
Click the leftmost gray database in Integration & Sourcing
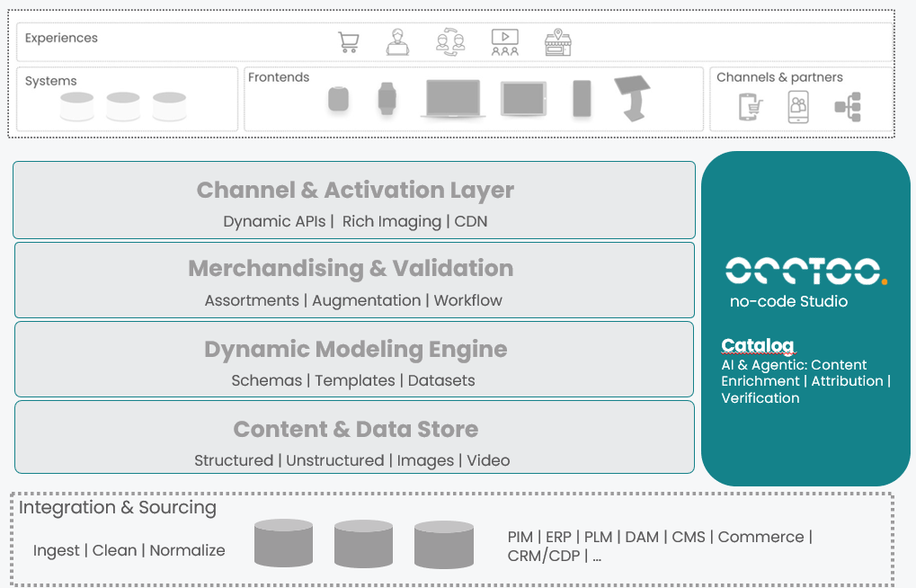coord(283,543)
